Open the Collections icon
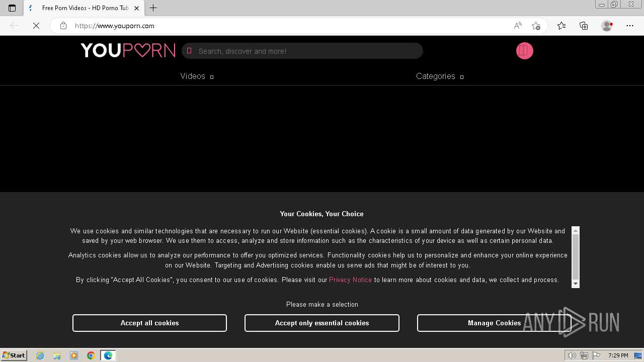644x362 pixels. click(x=584, y=26)
